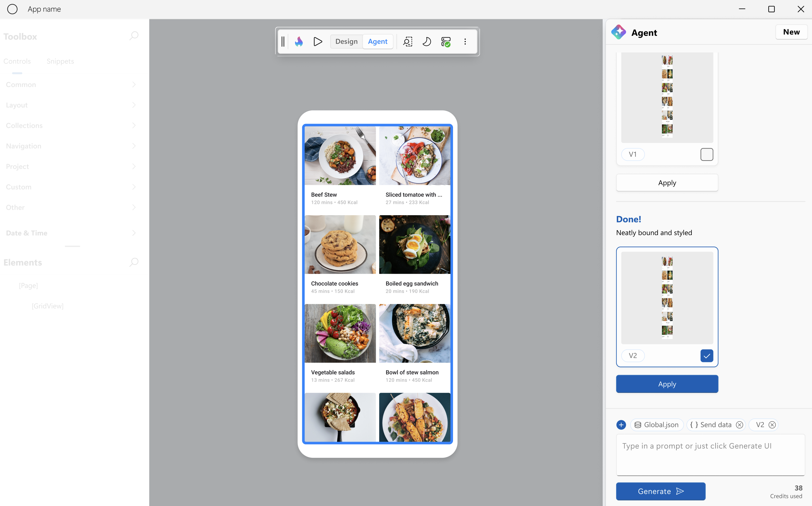Switch to Design mode toggle
This screenshot has width=812, height=506.
[x=346, y=42]
